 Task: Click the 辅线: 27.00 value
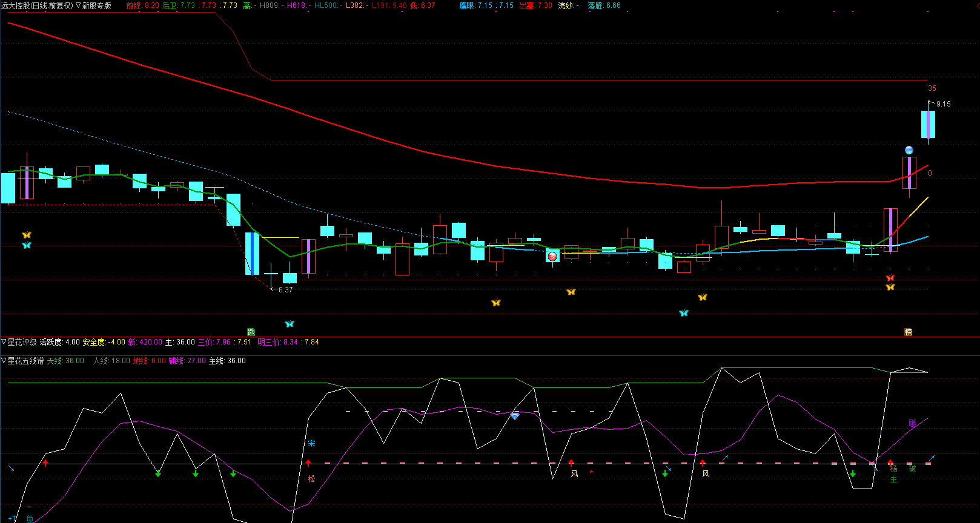point(188,361)
